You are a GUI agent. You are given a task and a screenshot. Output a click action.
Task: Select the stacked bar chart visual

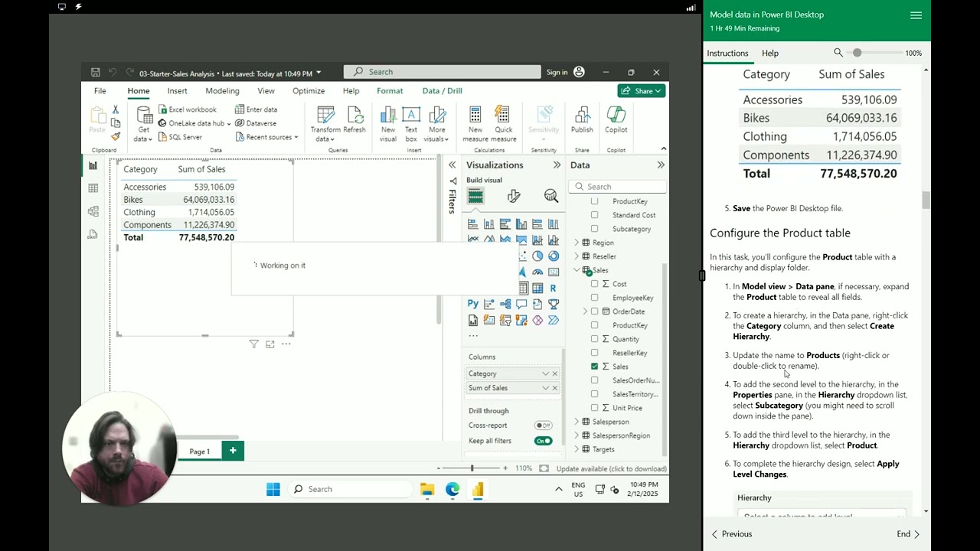[472, 224]
